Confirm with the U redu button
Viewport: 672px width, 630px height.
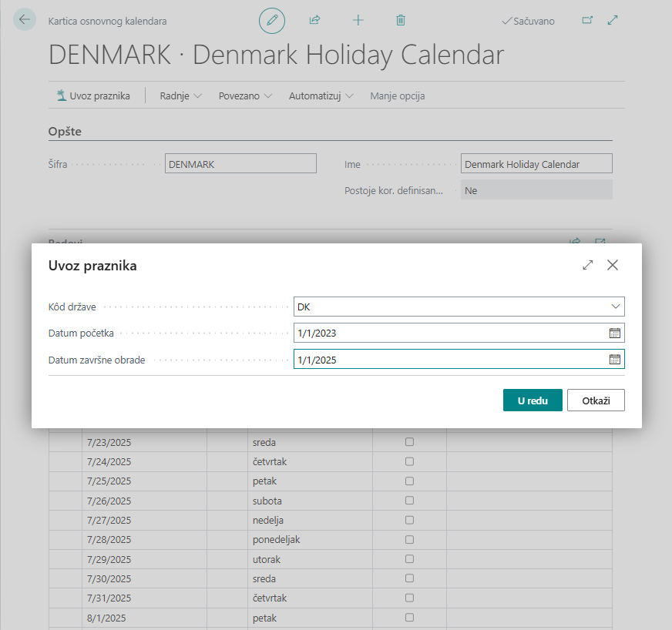[533, 400]
